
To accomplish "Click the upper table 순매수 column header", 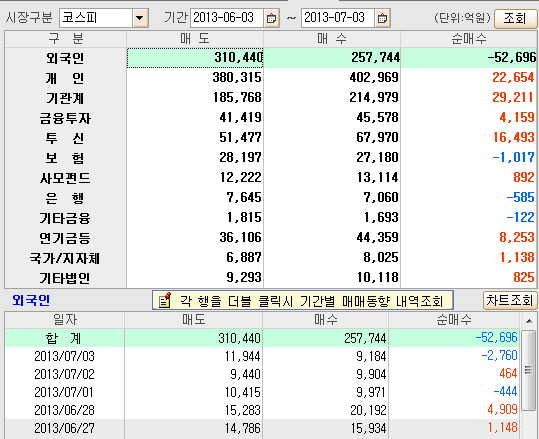I will tap(469, 39).
